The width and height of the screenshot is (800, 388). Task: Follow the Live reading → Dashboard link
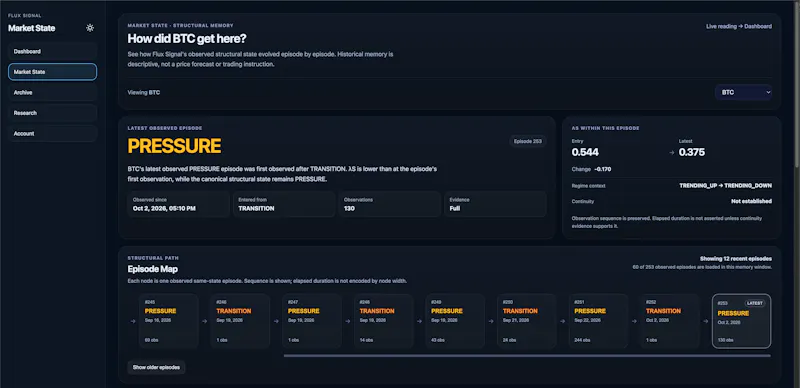[x=739, y=26]
